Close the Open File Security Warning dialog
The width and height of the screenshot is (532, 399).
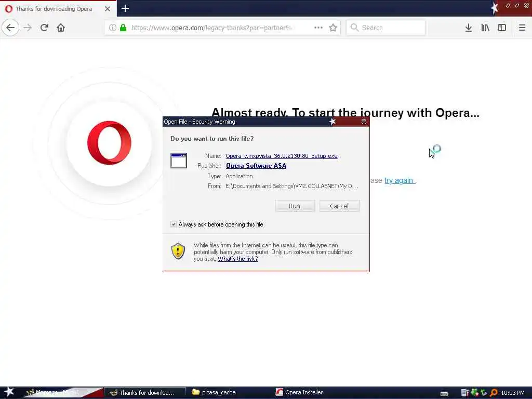pos(364,122)
